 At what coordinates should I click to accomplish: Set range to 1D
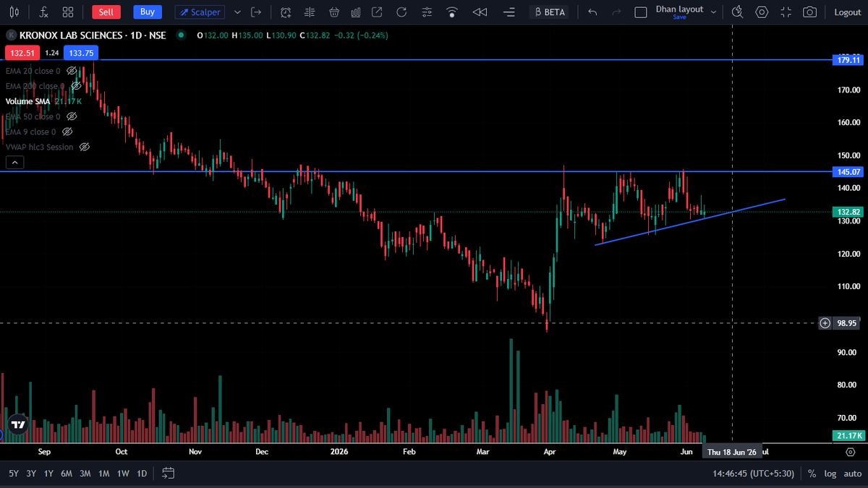pyautogui.click(x=142, y=474)
